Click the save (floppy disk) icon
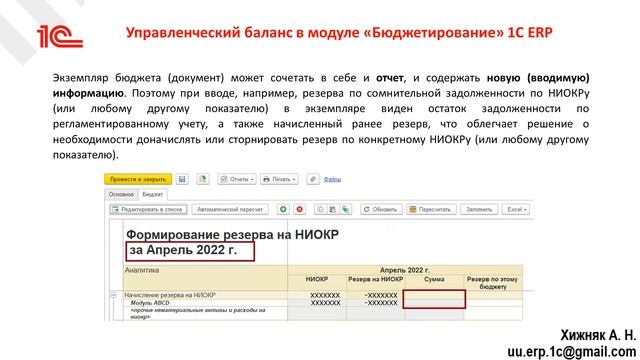 click(182, 179)
